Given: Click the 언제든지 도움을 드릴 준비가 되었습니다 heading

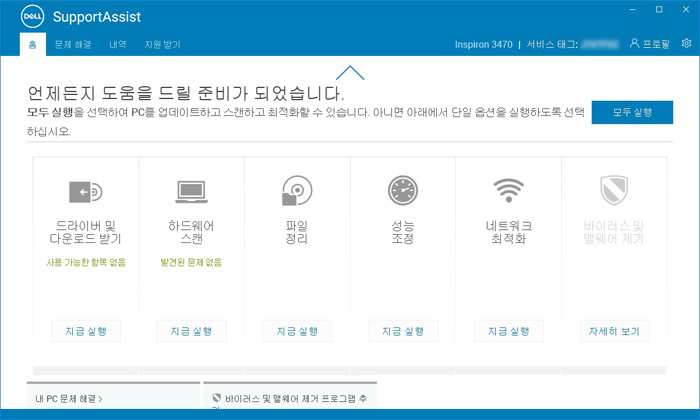Looking at the screenshot, I should [x=186, y=93].
